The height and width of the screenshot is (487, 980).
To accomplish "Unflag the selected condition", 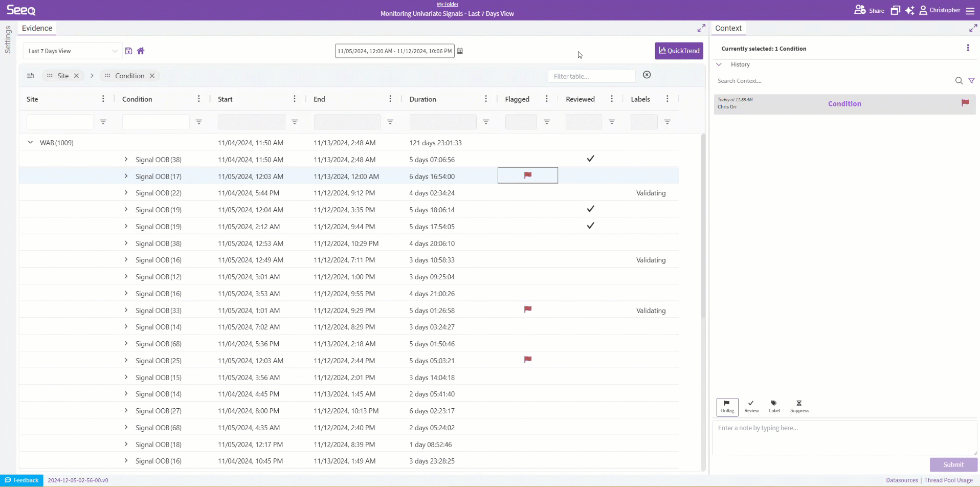I will (727, 406).
